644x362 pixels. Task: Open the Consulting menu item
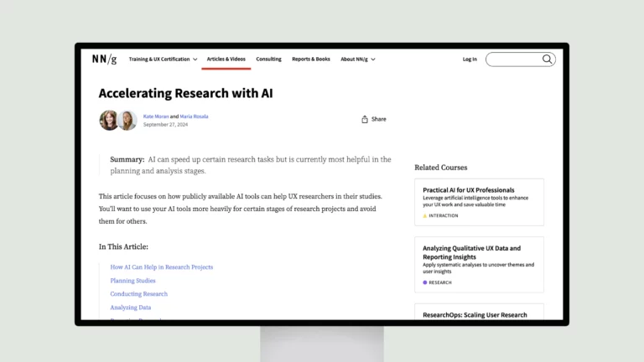click(268, 59)
